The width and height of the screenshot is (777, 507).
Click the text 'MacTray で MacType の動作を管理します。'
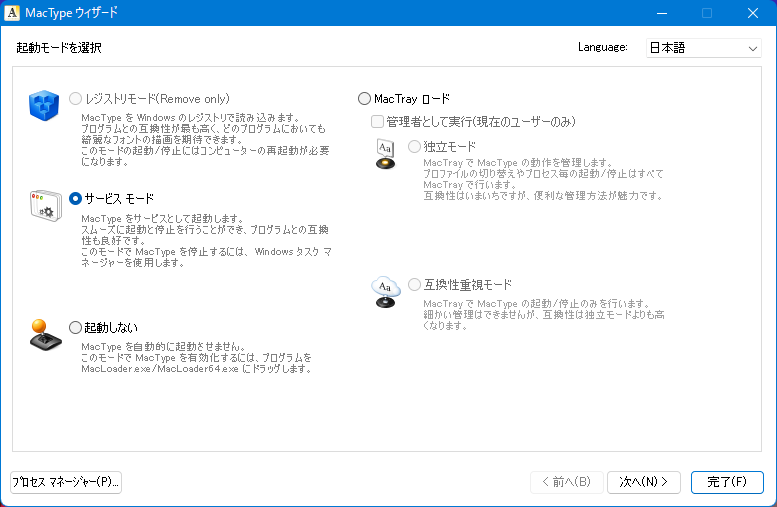click(x=518, y=163)
